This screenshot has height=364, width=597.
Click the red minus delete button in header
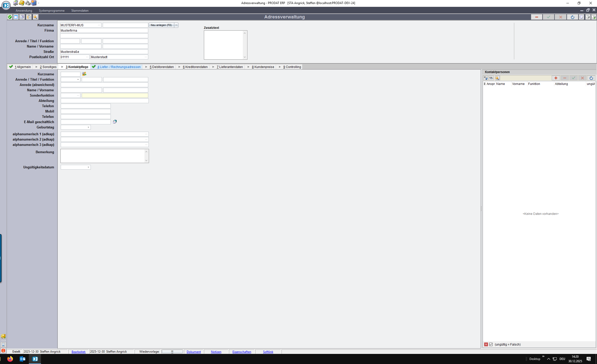(536, 17)
